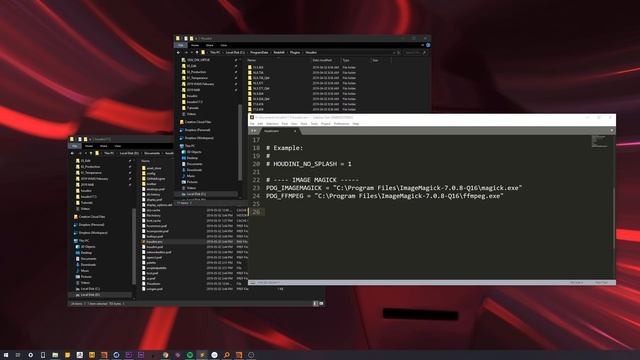Select Pictures in the houdini17.5 Explorer nav pane
The width and height of the screenshot is (640, 360).
84,276
